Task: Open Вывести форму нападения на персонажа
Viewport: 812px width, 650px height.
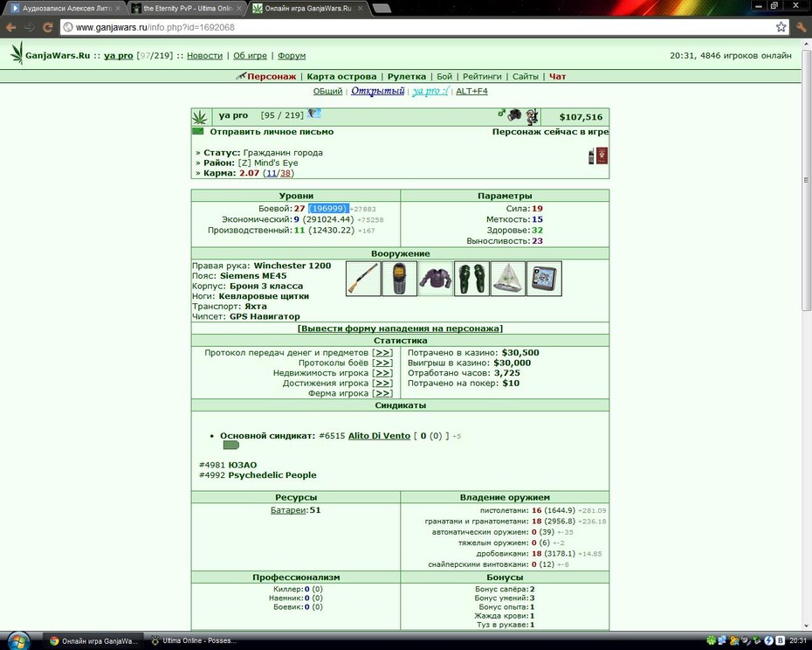Action: coord(400,328)
